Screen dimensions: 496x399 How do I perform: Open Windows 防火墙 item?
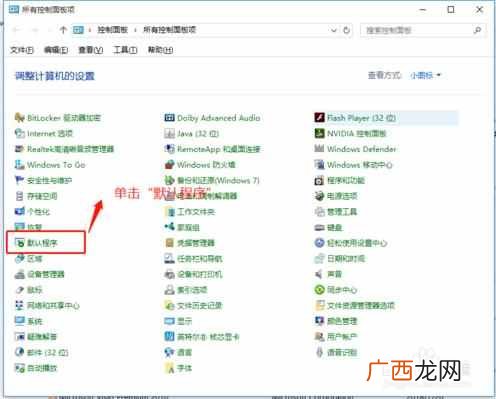[200, 165]
